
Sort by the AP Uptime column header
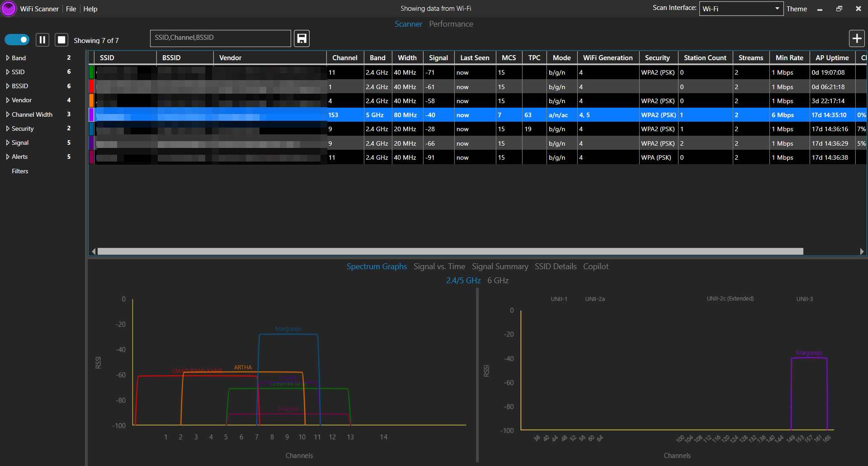[832, 57]
